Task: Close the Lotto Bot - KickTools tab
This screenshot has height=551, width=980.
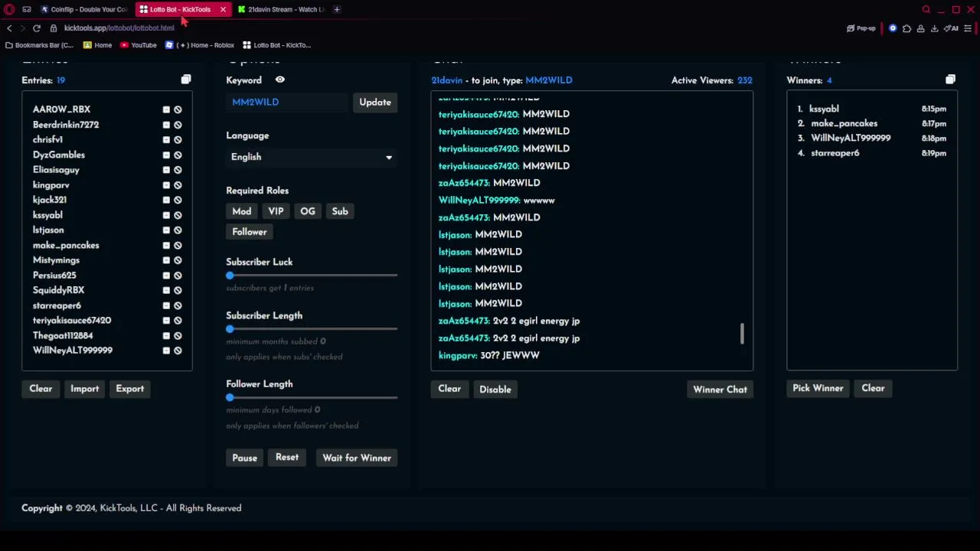Action: (x=223, y=9)
